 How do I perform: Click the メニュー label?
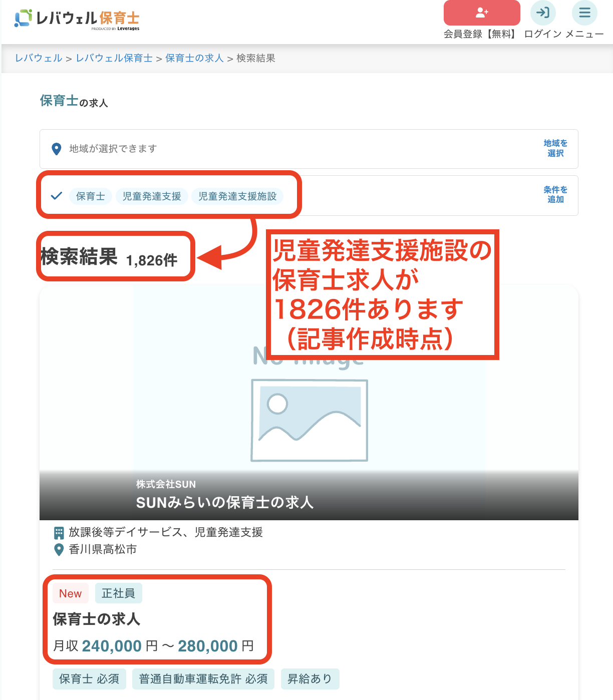pos(584,34)
